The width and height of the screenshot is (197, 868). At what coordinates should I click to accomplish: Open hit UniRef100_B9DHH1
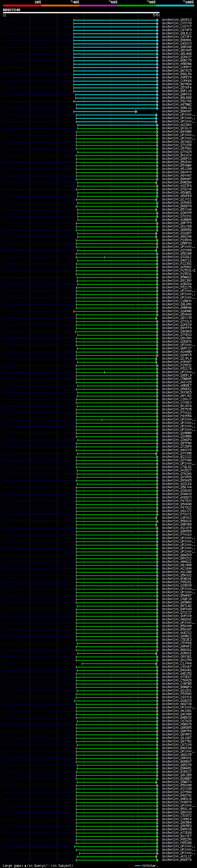[176, 40]
